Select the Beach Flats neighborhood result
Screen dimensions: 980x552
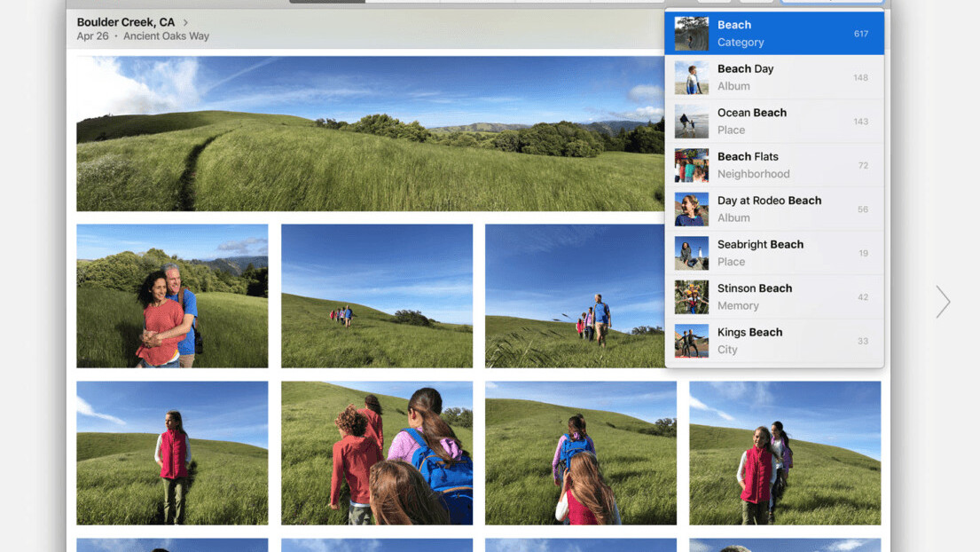[773, 165]
